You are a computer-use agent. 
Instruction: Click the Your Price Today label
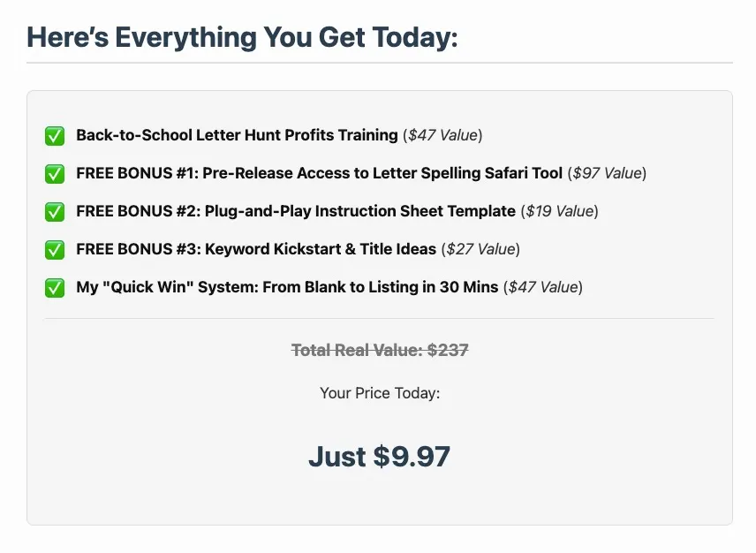coord(380,393)
